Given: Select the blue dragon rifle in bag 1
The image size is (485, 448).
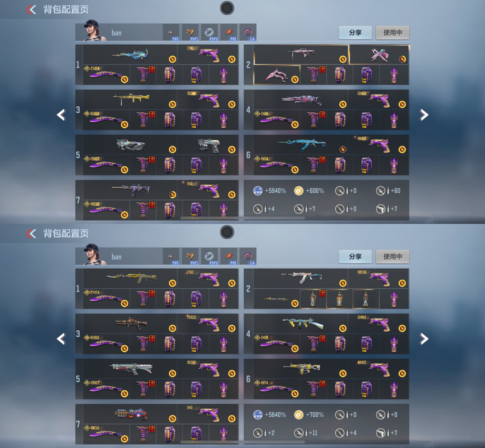Looking at the screenshot, I should 130,54.
